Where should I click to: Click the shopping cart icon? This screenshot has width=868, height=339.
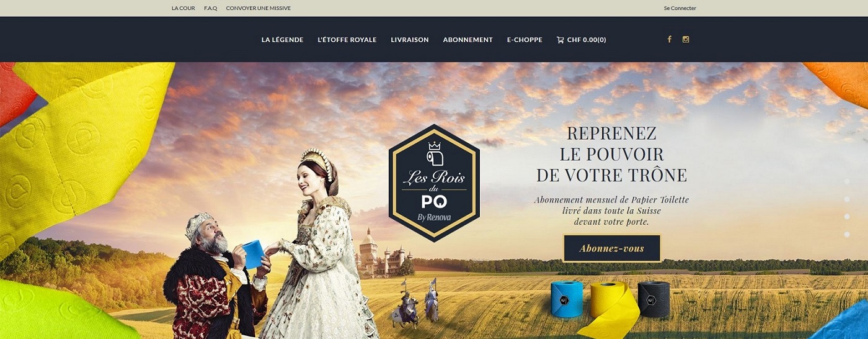[560, 40]
